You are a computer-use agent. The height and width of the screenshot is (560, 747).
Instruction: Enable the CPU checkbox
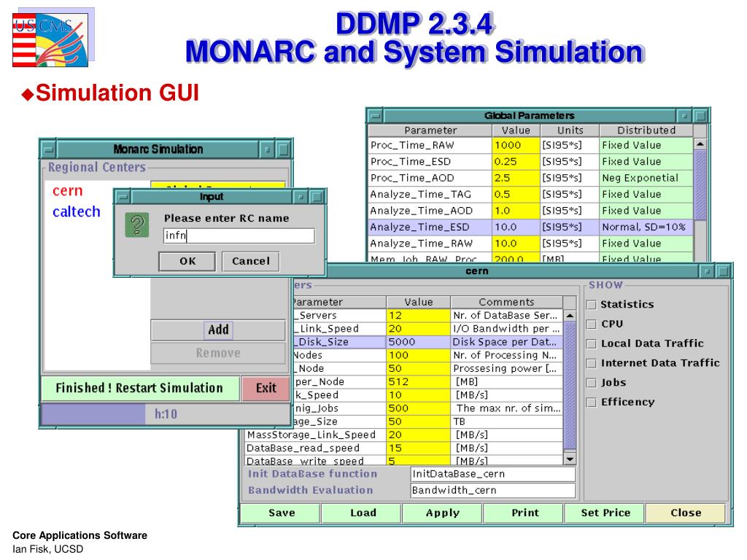pyautogui.click(x=591, y=324)
